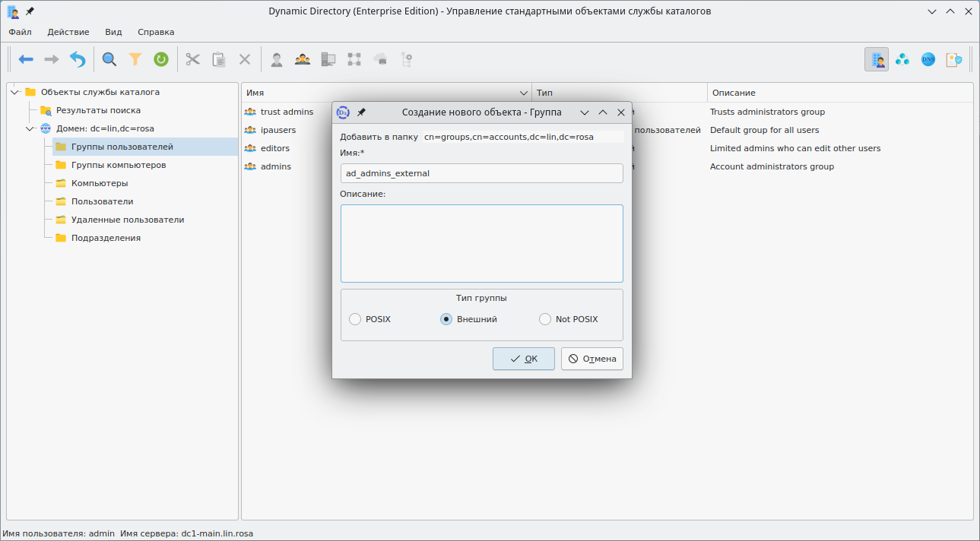Select the Внешний group type option
This screenshot has width=980, height=541.
click(x=446, y=319)
